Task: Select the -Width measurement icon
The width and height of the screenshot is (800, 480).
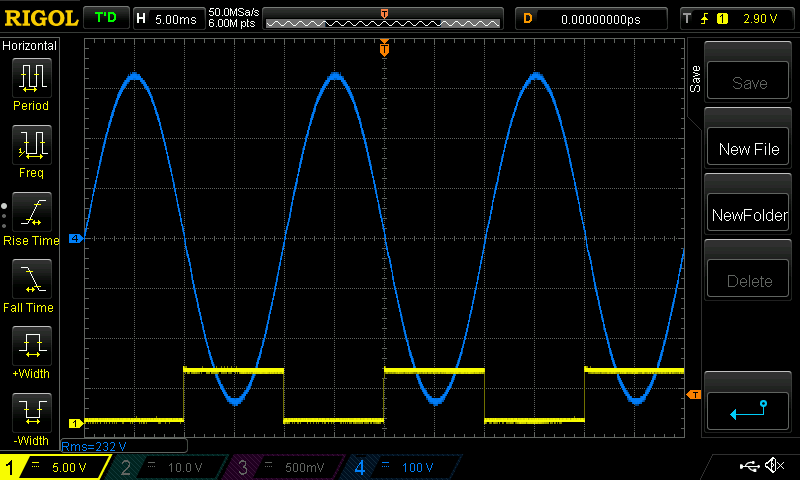Action: pos(31,412)
